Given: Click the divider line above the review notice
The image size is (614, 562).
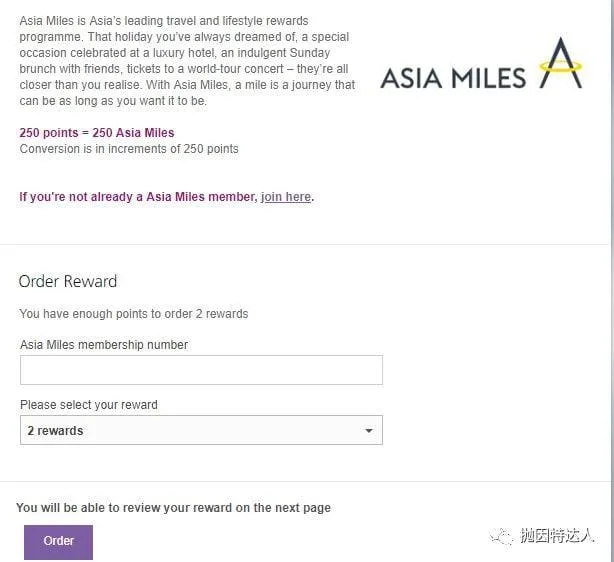Looking at the screenshot, I should 304,481.
